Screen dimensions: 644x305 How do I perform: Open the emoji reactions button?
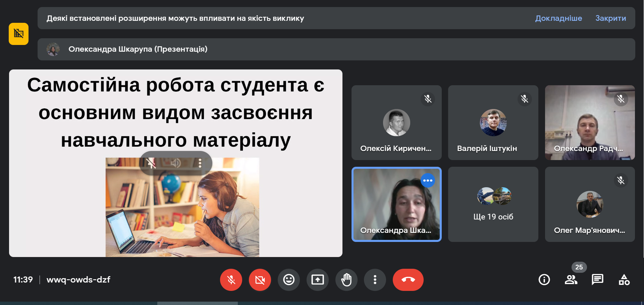pos(288,280)
